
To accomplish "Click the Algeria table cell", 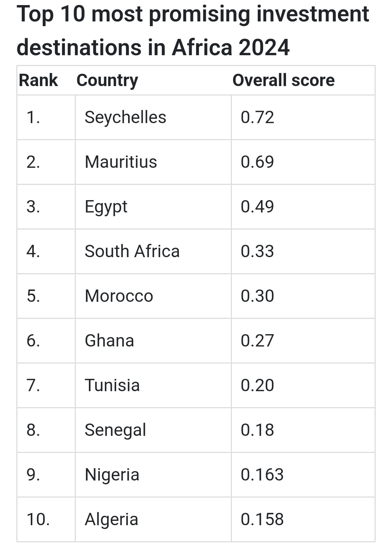I will [111, 519].
